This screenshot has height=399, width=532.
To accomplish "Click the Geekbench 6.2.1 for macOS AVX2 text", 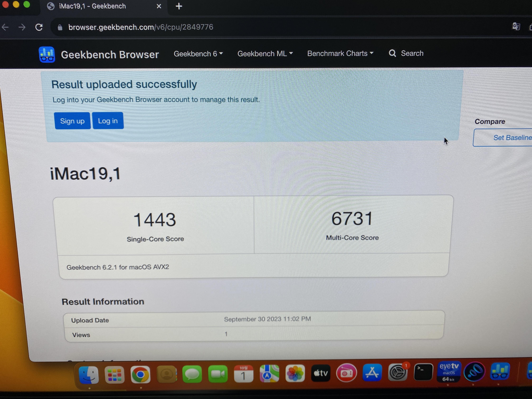I will click(x=118, y=267).
